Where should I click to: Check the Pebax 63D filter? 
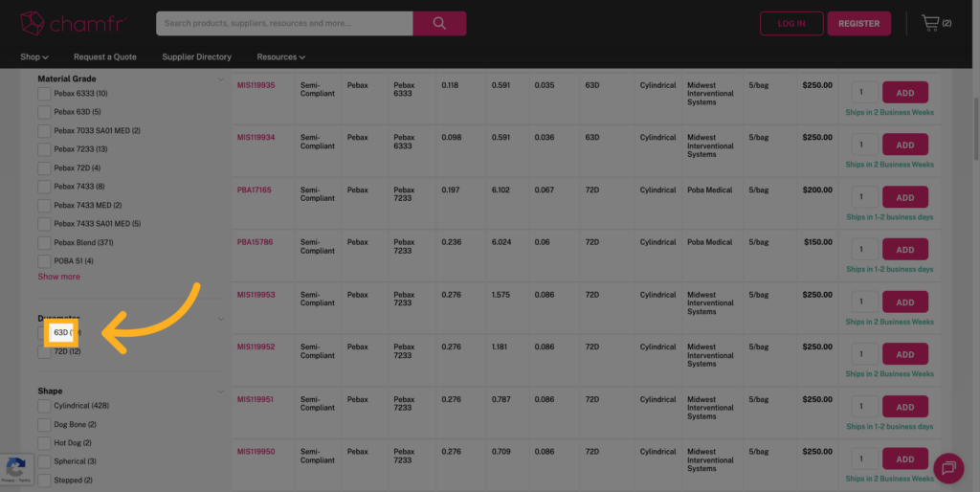point(44,113)
